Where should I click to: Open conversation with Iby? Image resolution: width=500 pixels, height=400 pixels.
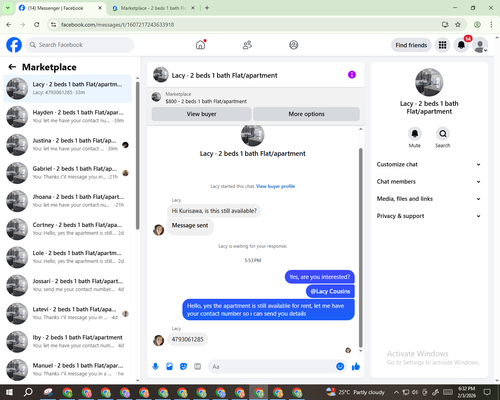[x=67, y=342]
